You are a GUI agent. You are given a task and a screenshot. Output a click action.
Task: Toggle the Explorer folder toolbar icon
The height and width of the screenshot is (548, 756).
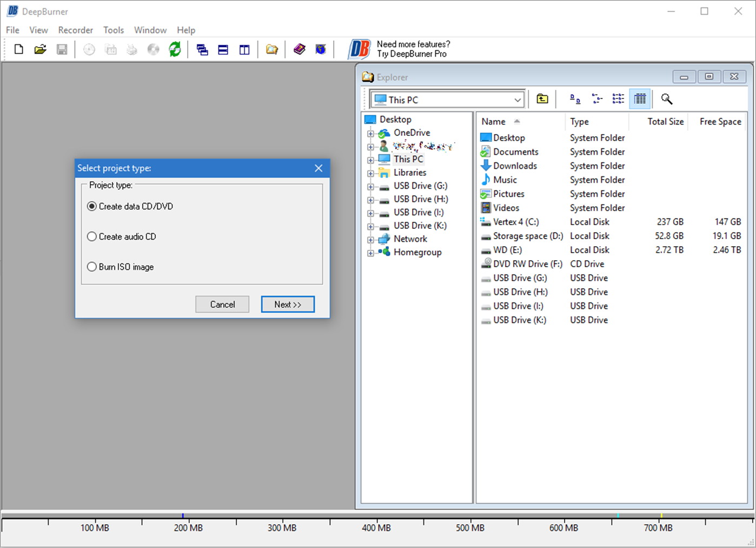click(271, 50)
